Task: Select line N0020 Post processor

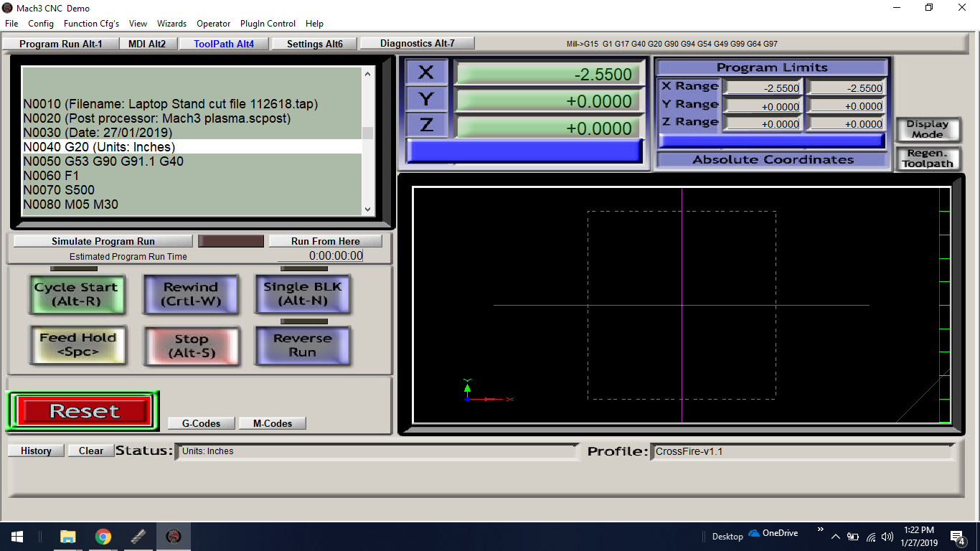Action: pyautogui.click(x=192, y=118)
